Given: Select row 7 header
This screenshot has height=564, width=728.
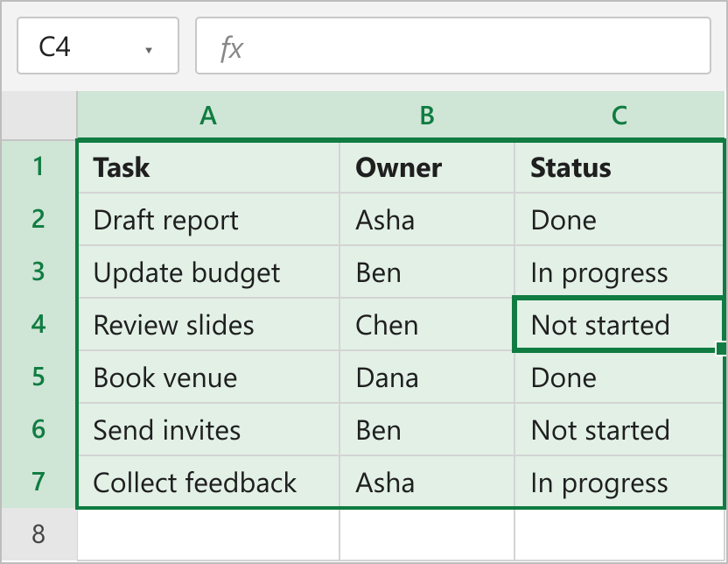Looking at the screenshot, I should tap(38, 482).
